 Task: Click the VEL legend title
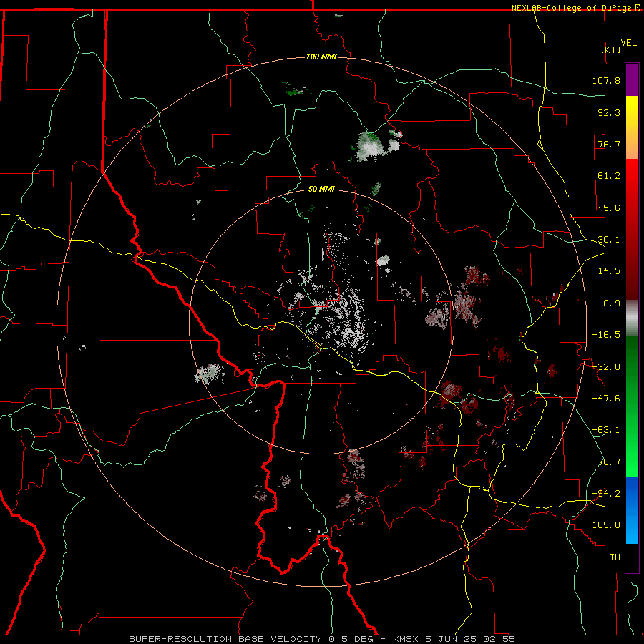point(628,43)
